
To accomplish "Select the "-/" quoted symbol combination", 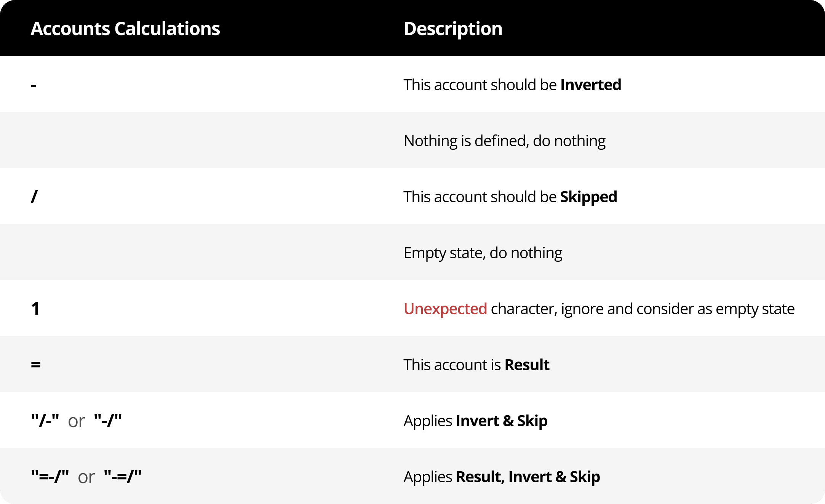I will point(108,421).
